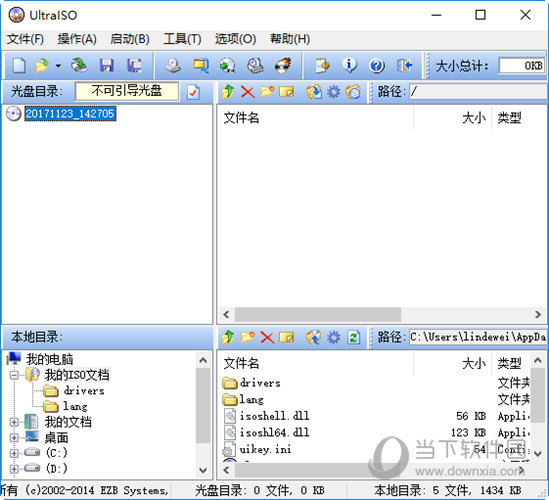The image size is (549, 500).
Task: Click the red X delete icon in local pane
Action: (x=267, y=337)
